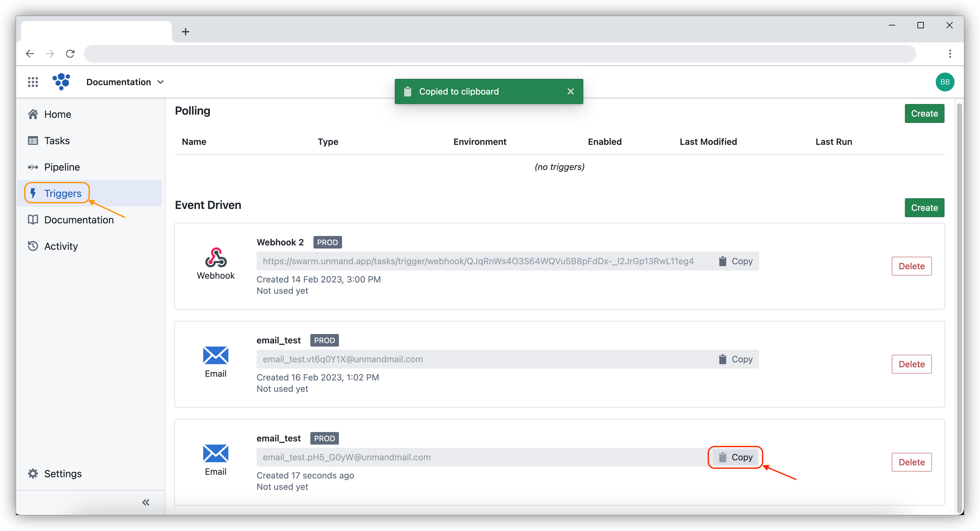Create a new Polling trigger
980x531 pixels.
click(x=924, y=113)
